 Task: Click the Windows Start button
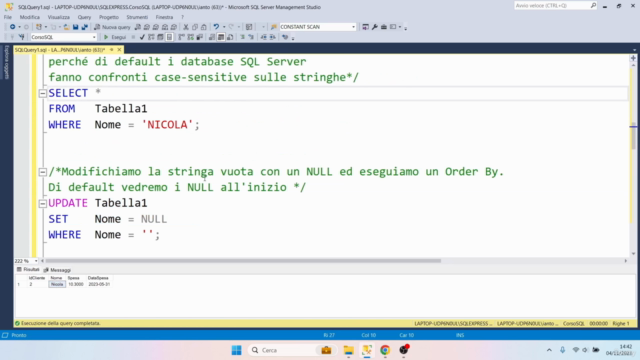[236, 350]
